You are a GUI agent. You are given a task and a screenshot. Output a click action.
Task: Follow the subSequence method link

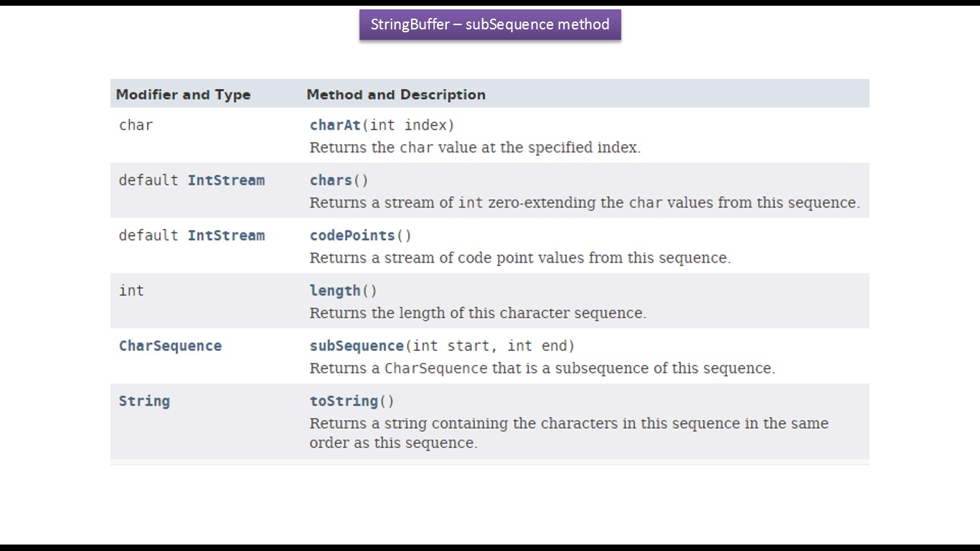(357, 346)
